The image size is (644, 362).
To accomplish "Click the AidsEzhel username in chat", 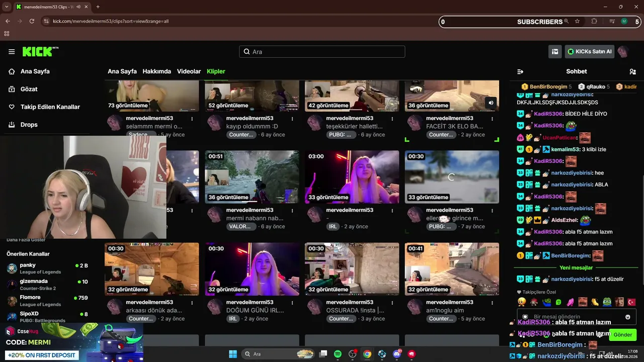I will [565, 220].
